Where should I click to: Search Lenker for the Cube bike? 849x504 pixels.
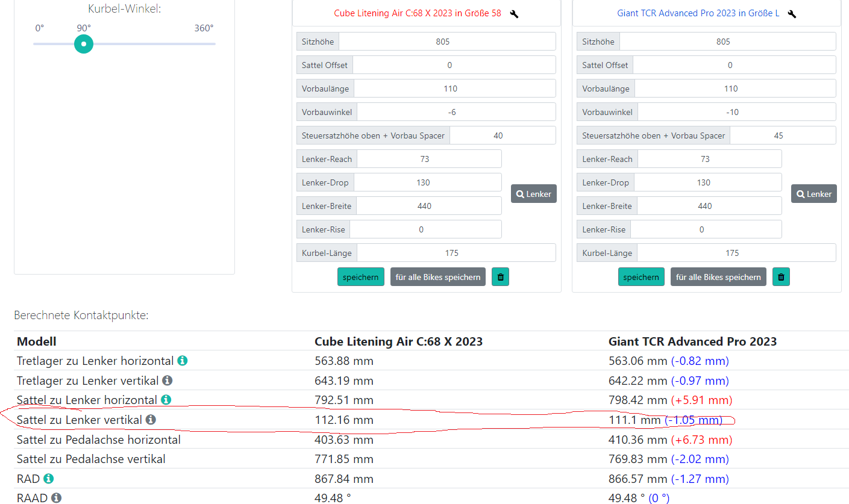click(533, 194)
